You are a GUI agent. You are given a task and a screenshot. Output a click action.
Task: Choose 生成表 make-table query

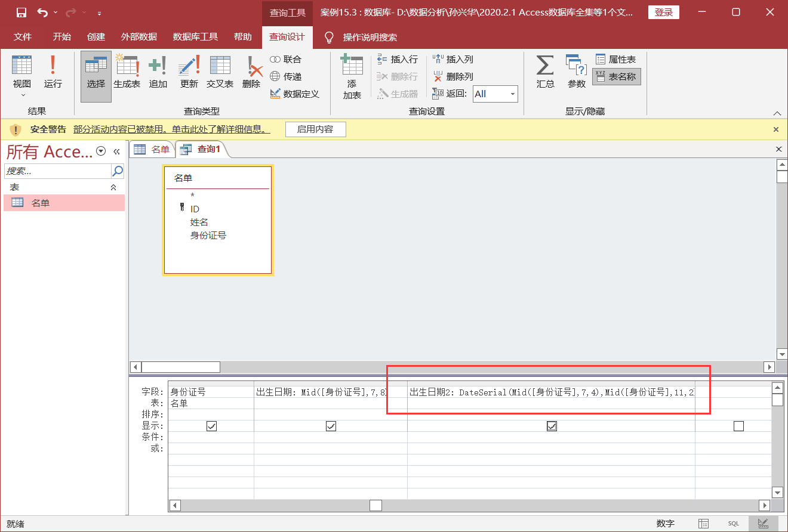coord(127,73)
